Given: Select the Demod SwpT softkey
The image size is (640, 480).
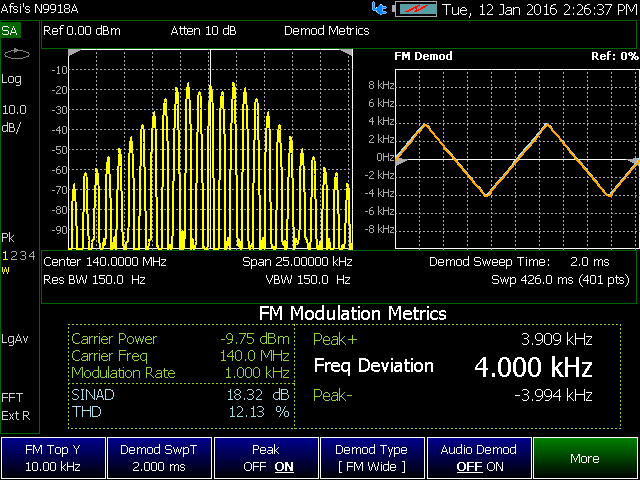Looking at the screenshot, I should (159, 458).
